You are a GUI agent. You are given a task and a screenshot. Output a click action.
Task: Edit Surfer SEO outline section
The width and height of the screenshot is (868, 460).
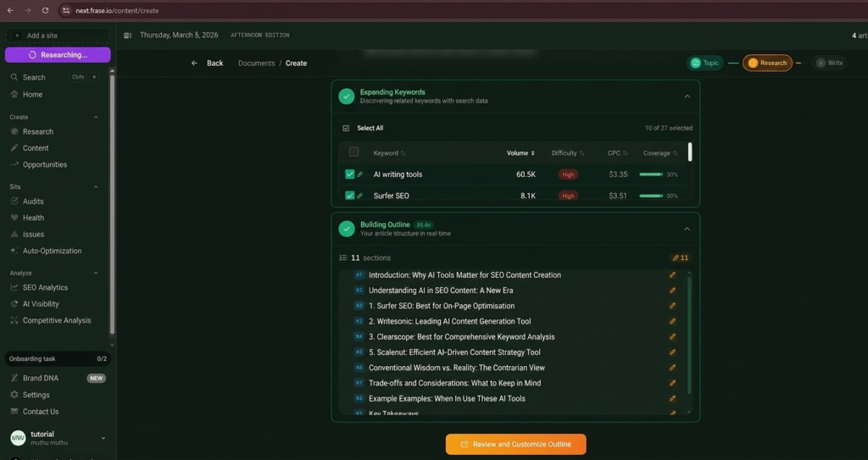672,306
